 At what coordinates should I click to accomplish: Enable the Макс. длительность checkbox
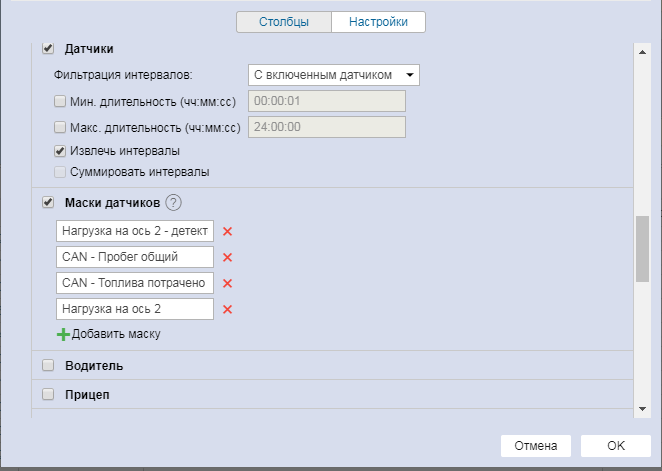59,127
